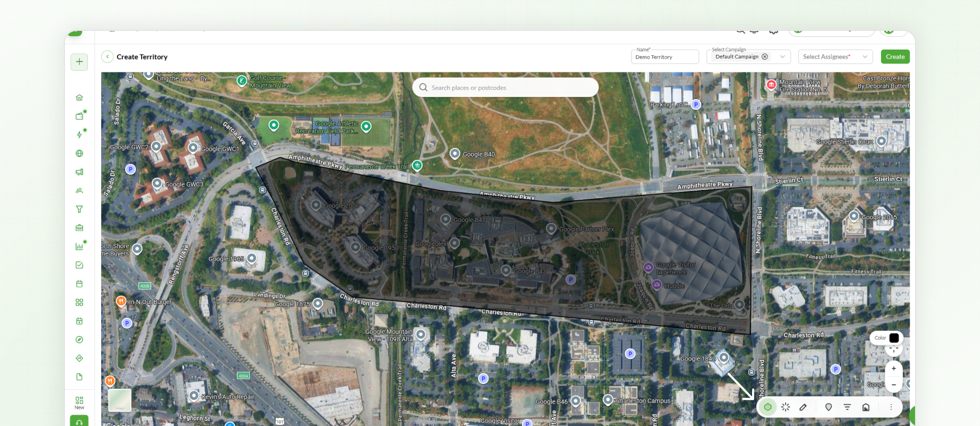Click the Google Stierlin Court pin
The image size is (980, 426).
pos(881,141)
